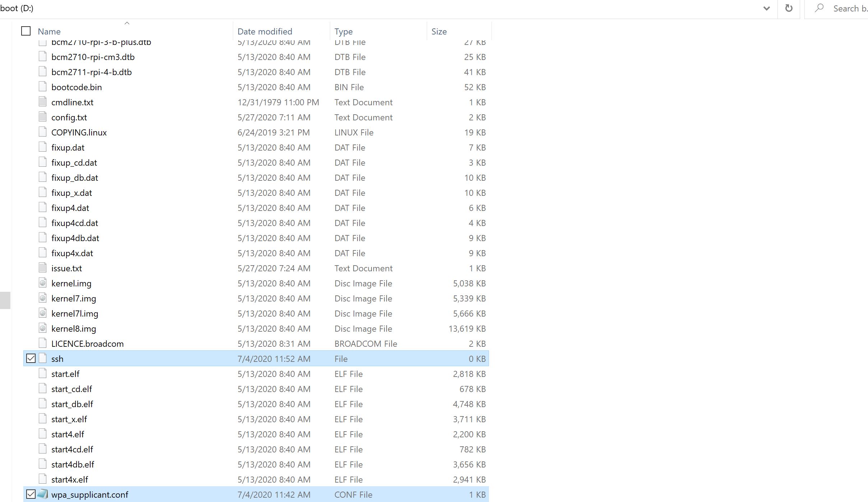Viewport: 868px width, 502px height.
Task: Sort files by the Size column
Action: [x=439, y=31]
